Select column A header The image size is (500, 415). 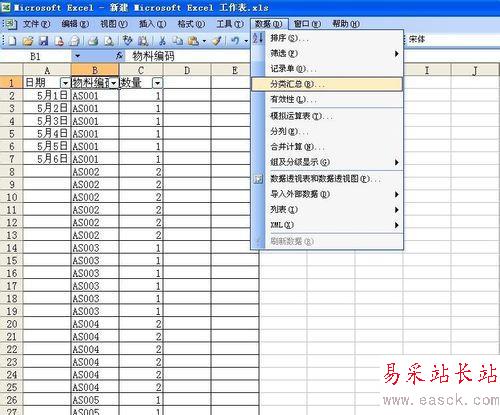pos(47,70)
